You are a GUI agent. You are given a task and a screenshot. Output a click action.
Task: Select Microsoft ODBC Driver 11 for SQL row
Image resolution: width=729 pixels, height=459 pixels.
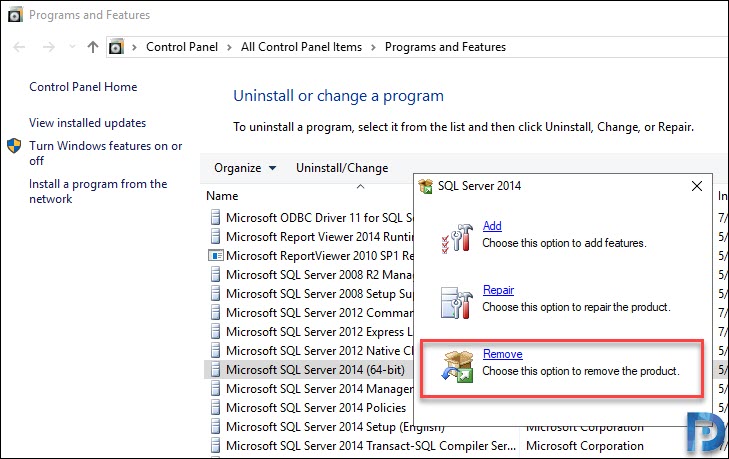[x=309, y=217]
